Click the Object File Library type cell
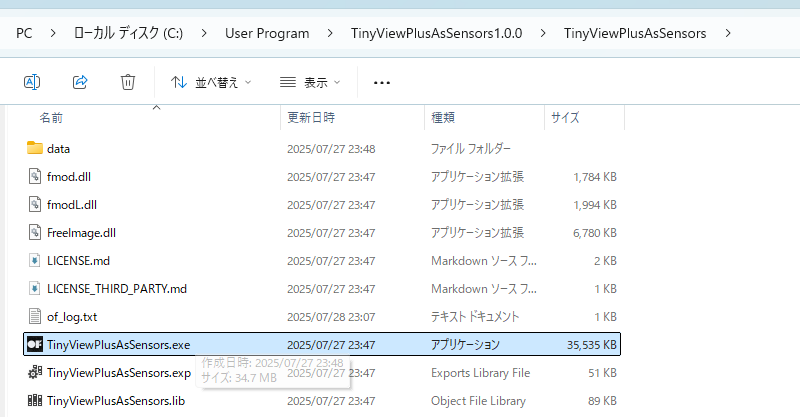800x417 pixels. pos(478,401)
